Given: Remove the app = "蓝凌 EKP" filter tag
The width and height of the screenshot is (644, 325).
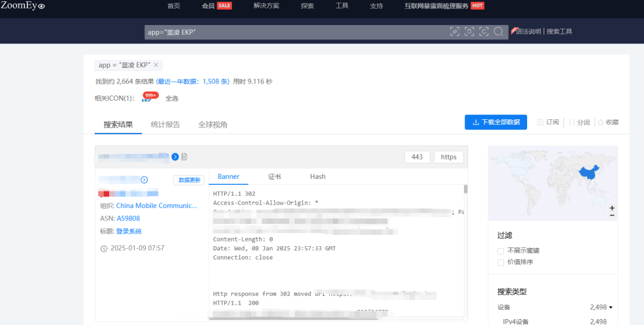Looking at the screenshot, I should click(x=156, y=65).
